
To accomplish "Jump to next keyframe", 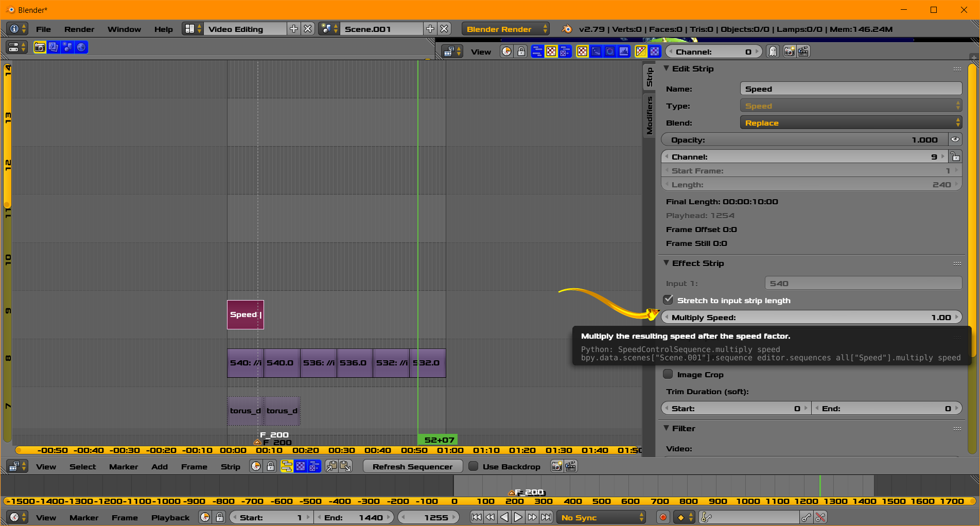I will click(x=532, y=517).
